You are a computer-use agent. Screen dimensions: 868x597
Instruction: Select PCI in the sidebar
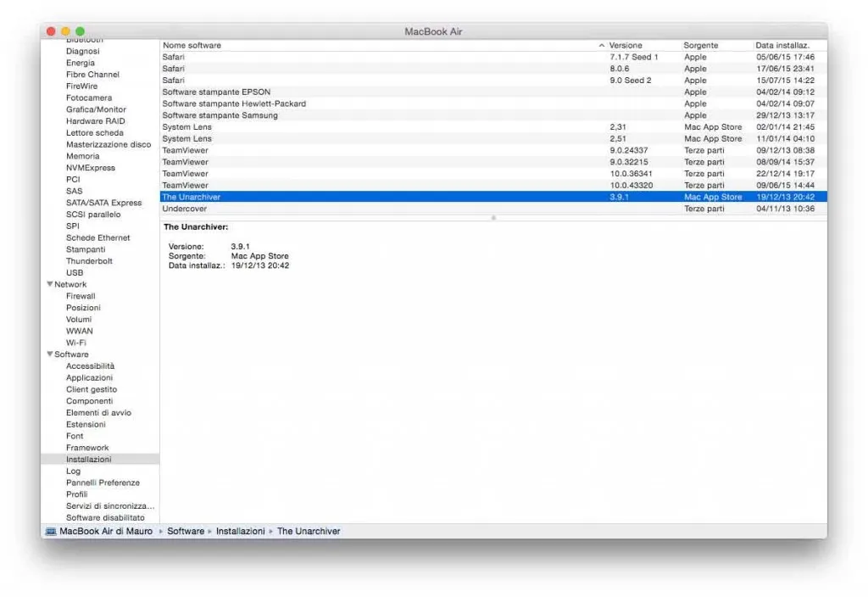click(73, 179)
